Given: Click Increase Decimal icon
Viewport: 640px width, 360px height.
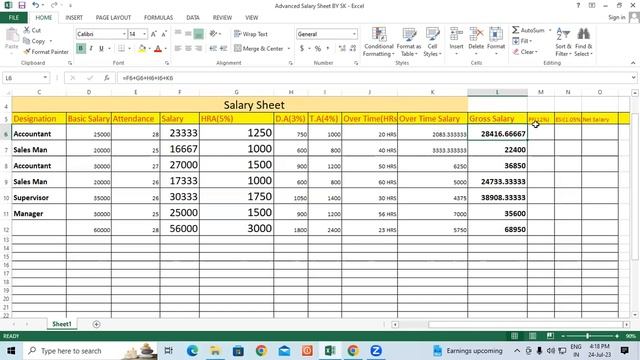Looking at the screenshot, I should pyautogui.click(x=342, y=49).
